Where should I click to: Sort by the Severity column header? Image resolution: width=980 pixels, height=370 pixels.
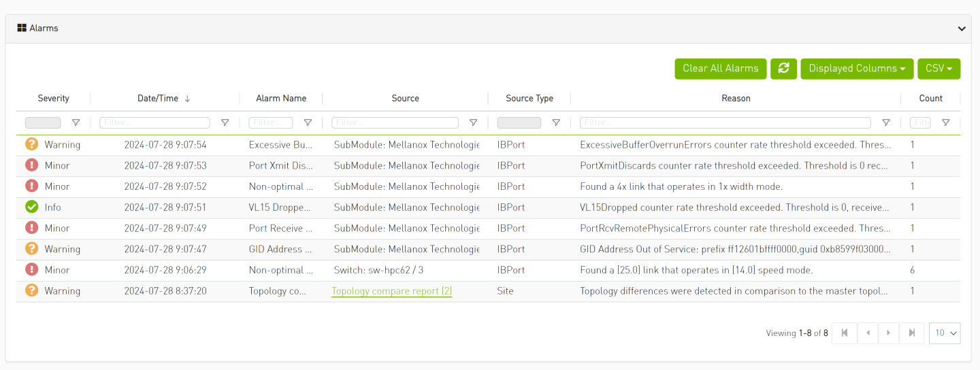coord(53,99)
